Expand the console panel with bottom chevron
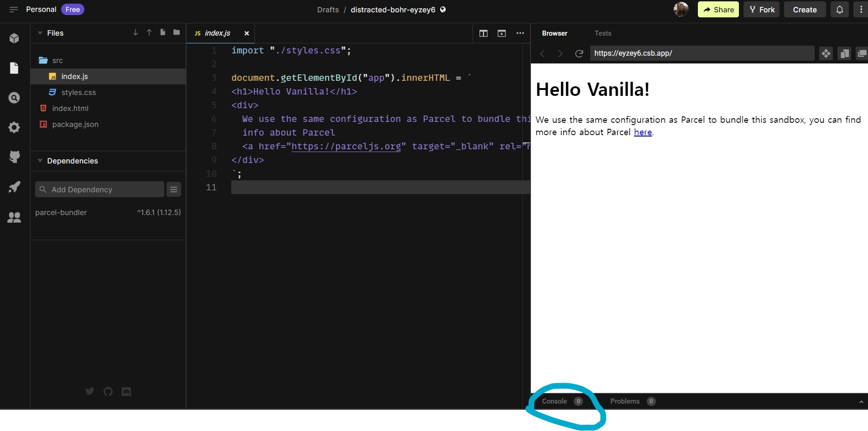 pyautogui.click(x=861, y=402)
